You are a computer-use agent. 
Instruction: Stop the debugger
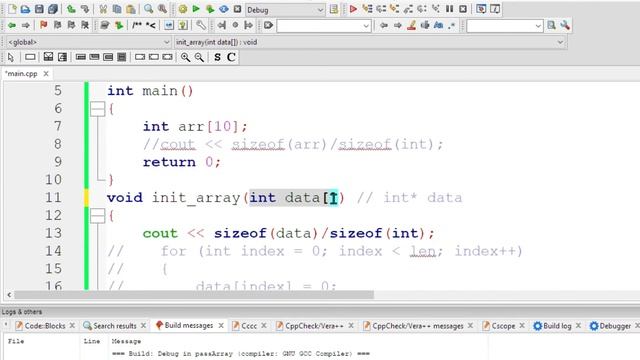coord(463,9)
